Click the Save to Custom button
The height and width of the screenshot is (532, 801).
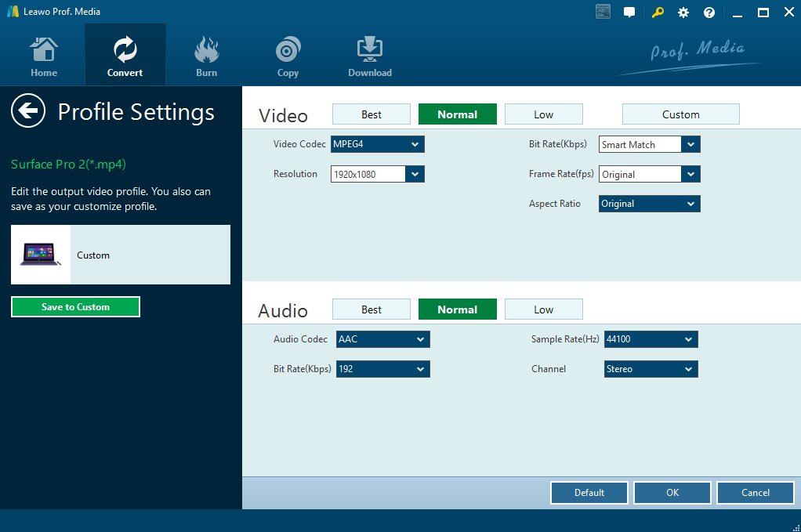(x=75, y=307)
